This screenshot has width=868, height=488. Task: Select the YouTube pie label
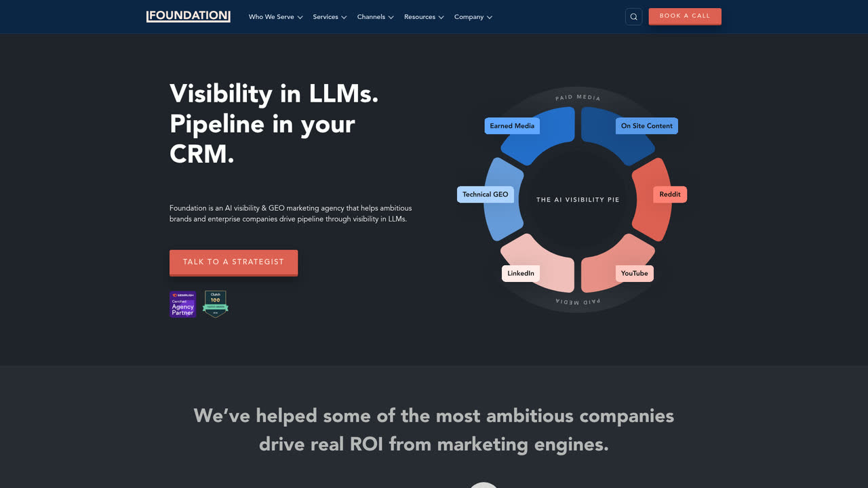click(635, 273)
